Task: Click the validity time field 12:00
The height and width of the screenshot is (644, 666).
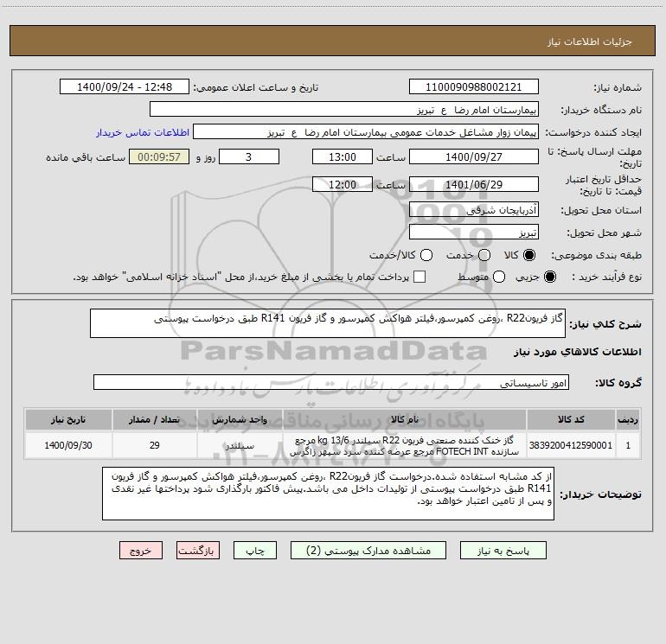Action: click(343, 184)
